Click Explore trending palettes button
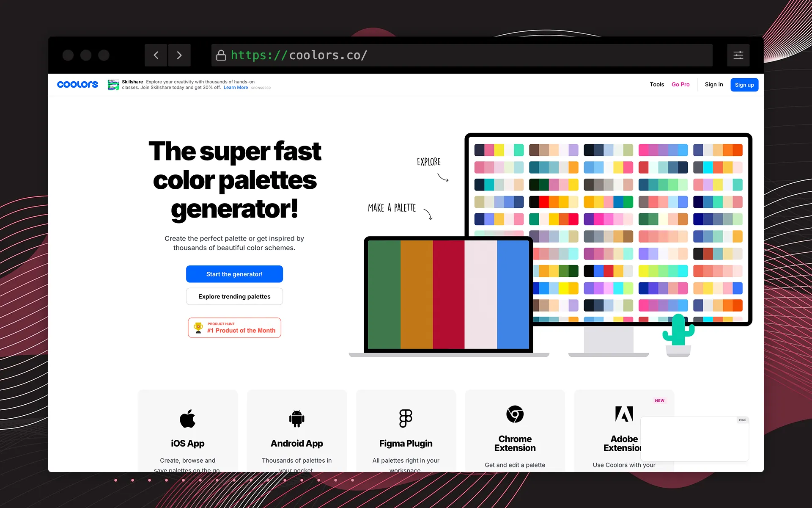The image size is (812, 508). tap(234, 295)
